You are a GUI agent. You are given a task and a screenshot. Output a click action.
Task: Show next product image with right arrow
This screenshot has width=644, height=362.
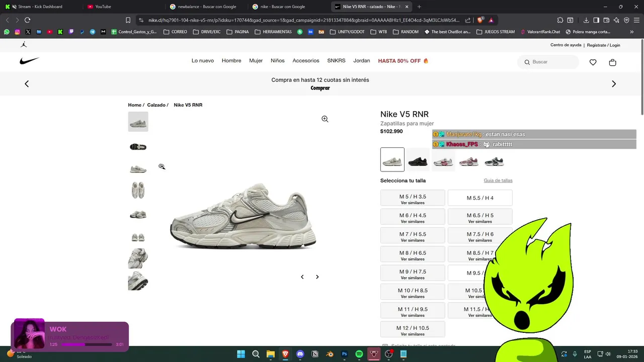point(317,277)
